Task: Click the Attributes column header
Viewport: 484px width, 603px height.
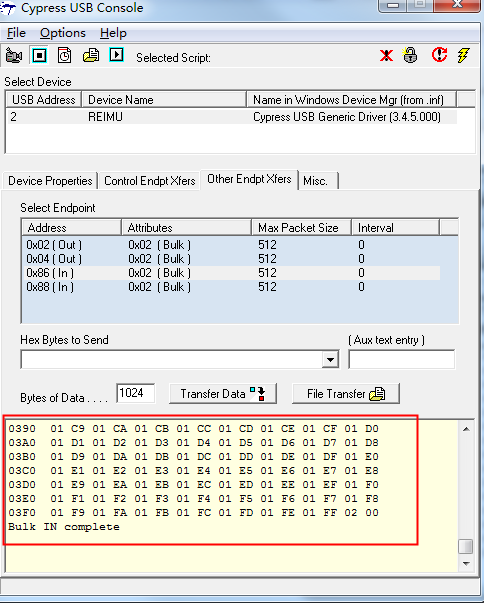Action: click(x=186, y=228)
